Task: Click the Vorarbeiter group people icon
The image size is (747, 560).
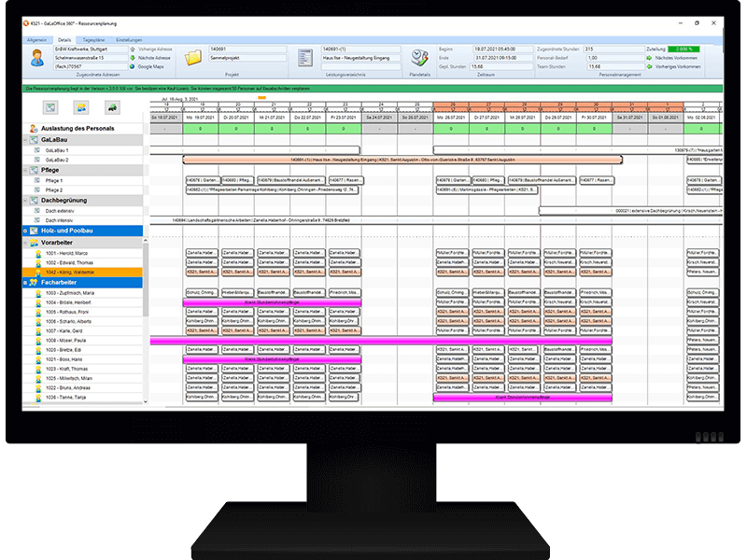Action: (34, 243)
